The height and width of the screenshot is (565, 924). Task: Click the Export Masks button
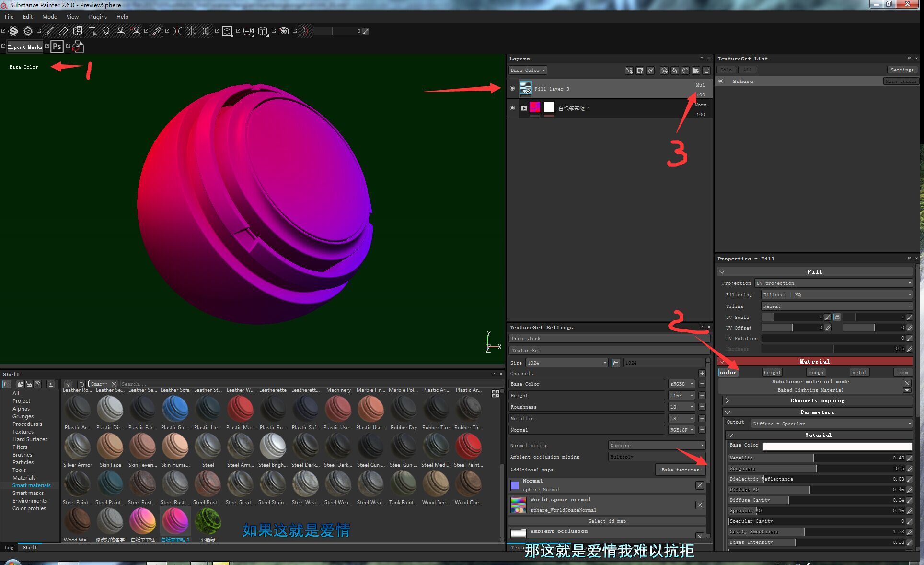pos(25,47)
